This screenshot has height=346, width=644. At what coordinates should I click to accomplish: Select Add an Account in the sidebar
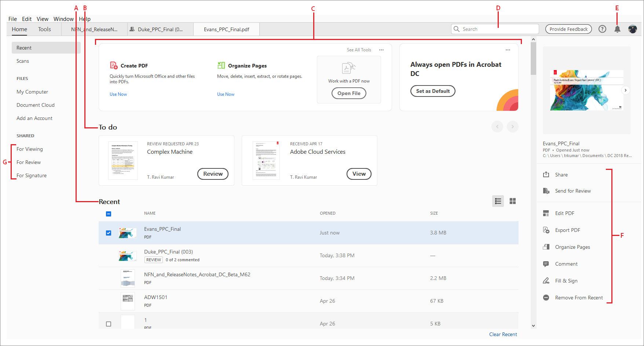(x=34, y=118)
